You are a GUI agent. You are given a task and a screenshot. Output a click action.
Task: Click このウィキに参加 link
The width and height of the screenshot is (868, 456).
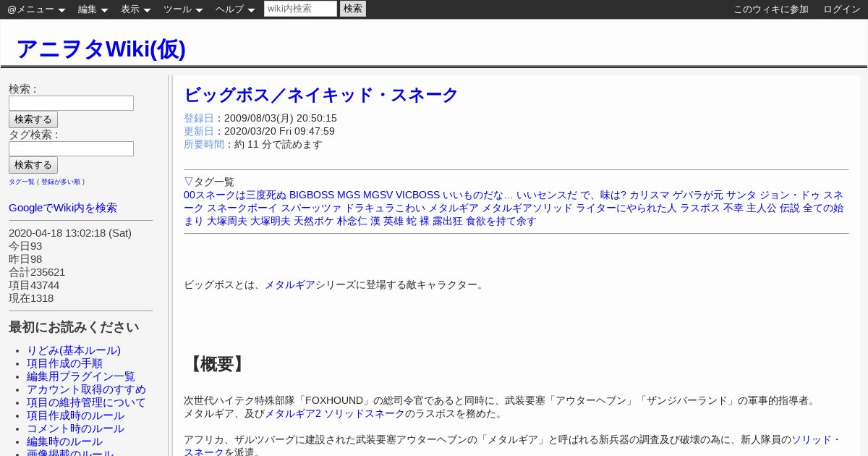pyautogui.click(x=771, y=9)
